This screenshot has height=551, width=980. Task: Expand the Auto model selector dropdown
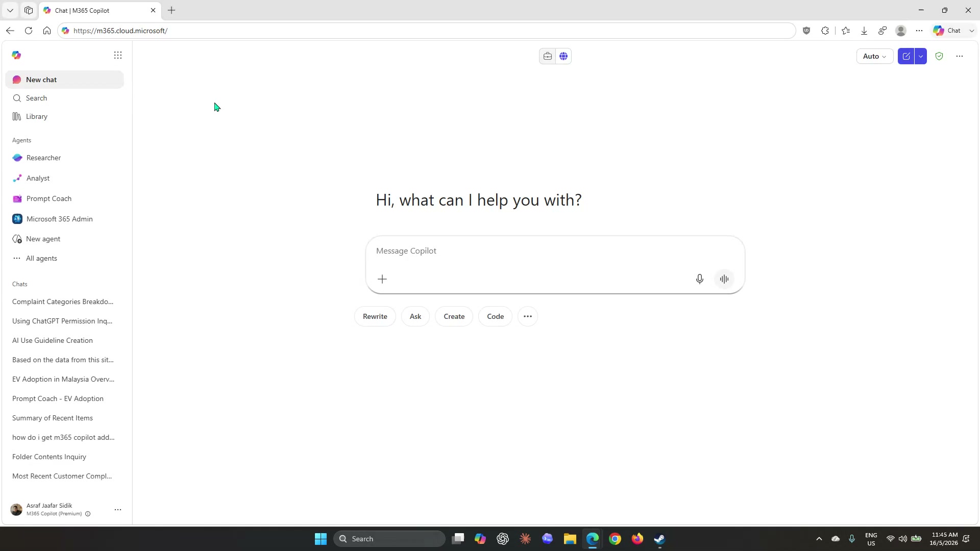tap(874, 56)
